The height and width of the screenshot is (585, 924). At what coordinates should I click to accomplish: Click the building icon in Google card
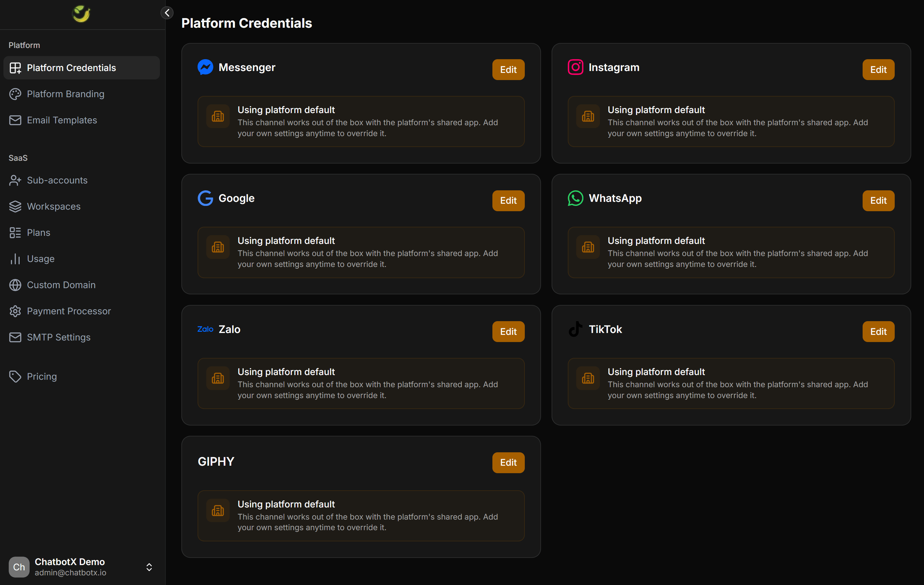tap(218, 247)
